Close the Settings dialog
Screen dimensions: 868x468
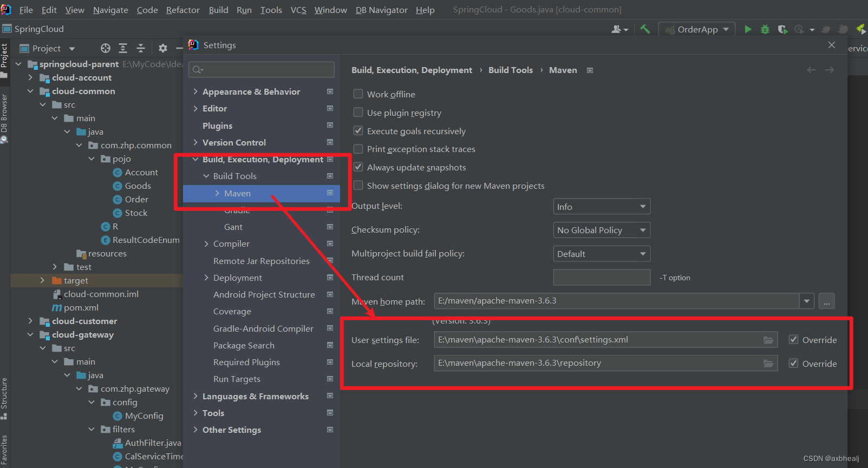tap(832, 45)
